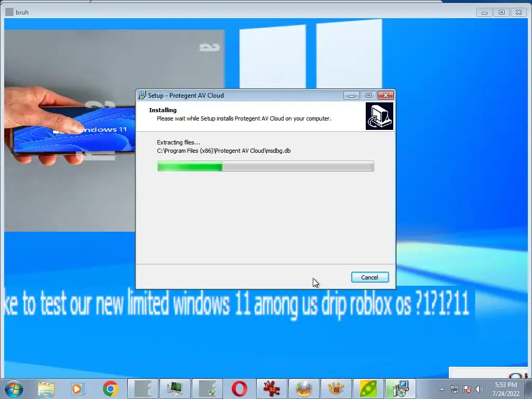Maximize the 'bruh' outer window

(501, 12)
